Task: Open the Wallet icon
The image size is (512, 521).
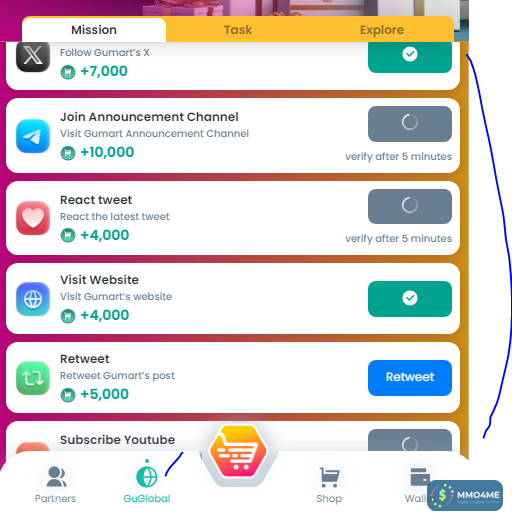Action: (x=420, y=477)
